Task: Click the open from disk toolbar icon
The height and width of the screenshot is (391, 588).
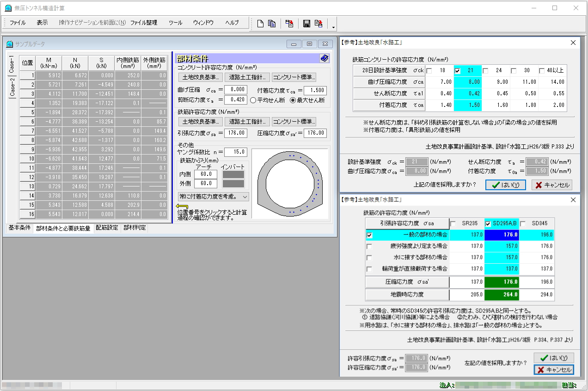Action: click(x=289, y=24)
